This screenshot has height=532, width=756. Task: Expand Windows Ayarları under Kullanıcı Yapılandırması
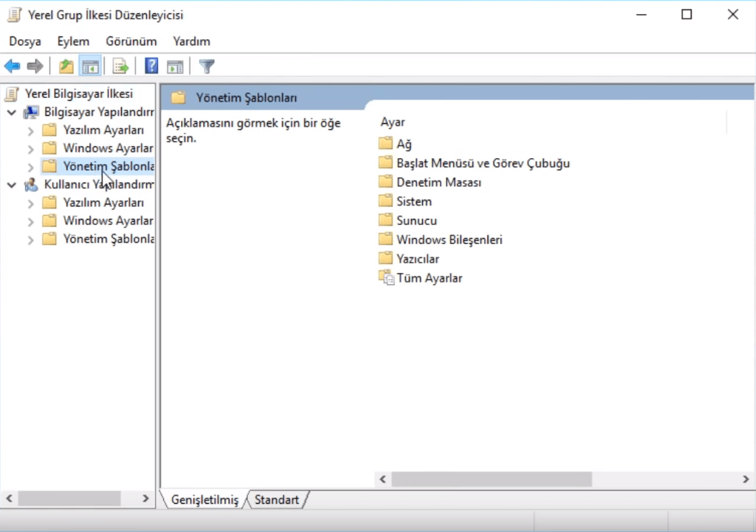point(30,221)
